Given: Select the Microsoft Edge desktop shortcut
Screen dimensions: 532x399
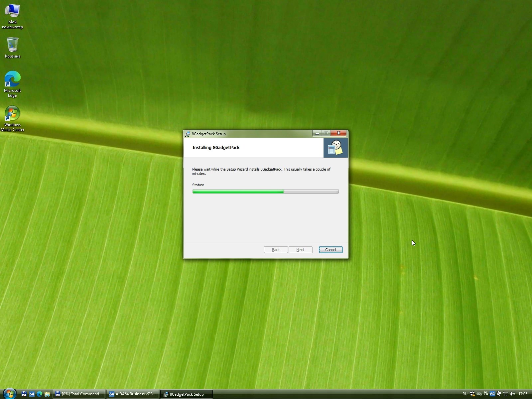Looking at the screenshot, I should (x=12, y=84).
